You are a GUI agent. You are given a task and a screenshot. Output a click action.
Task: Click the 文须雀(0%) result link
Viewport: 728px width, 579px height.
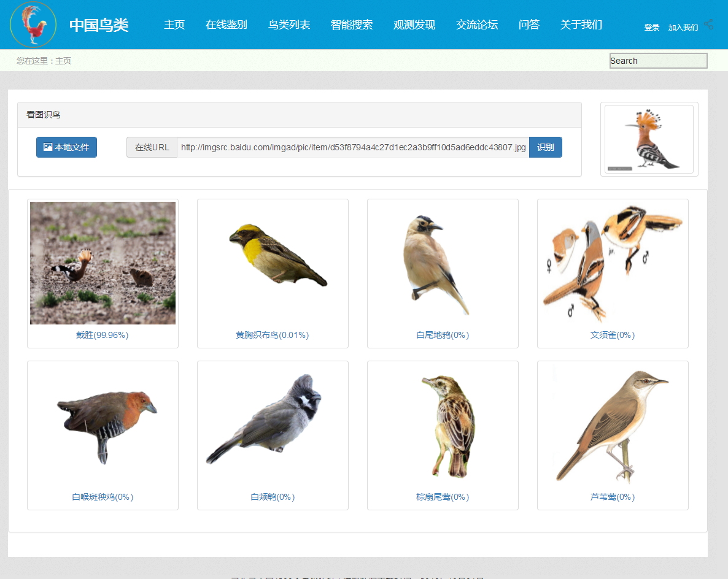(612, 336)
